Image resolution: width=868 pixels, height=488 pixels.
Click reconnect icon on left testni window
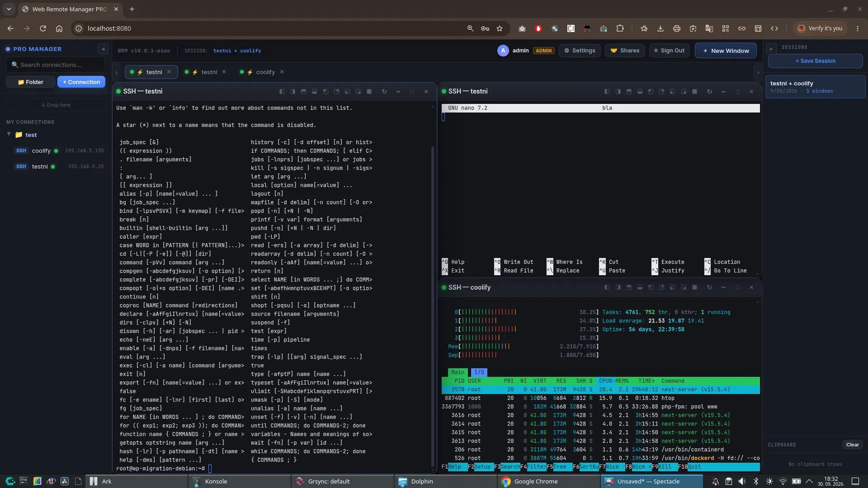[384, 91]
